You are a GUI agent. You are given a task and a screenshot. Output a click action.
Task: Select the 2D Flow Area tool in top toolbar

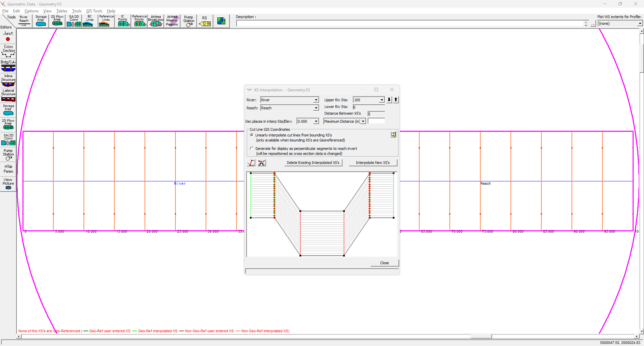pos(57,21)
